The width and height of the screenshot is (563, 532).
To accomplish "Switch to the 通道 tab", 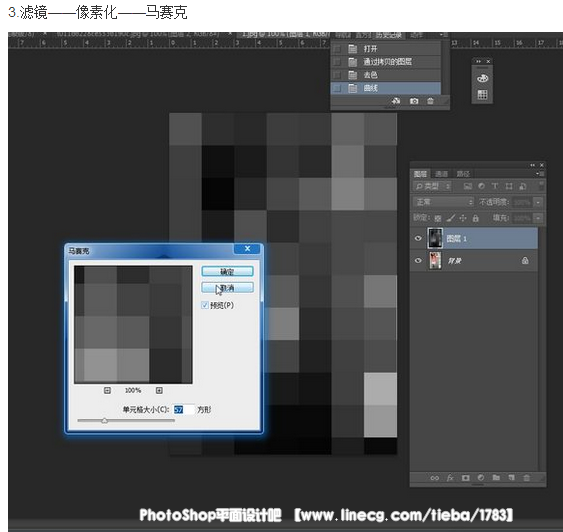I will [441, 174].
